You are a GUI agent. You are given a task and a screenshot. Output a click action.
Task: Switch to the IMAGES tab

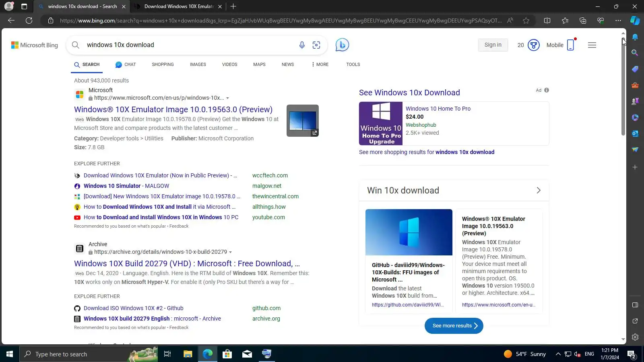click(x=198, y=64)
